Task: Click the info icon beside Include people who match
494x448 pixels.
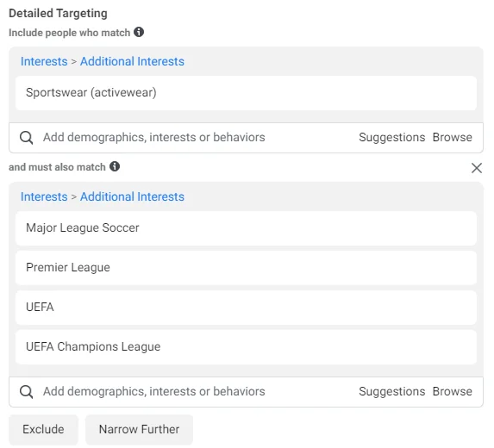Action: pyautogui.click(x=139, y=32)
